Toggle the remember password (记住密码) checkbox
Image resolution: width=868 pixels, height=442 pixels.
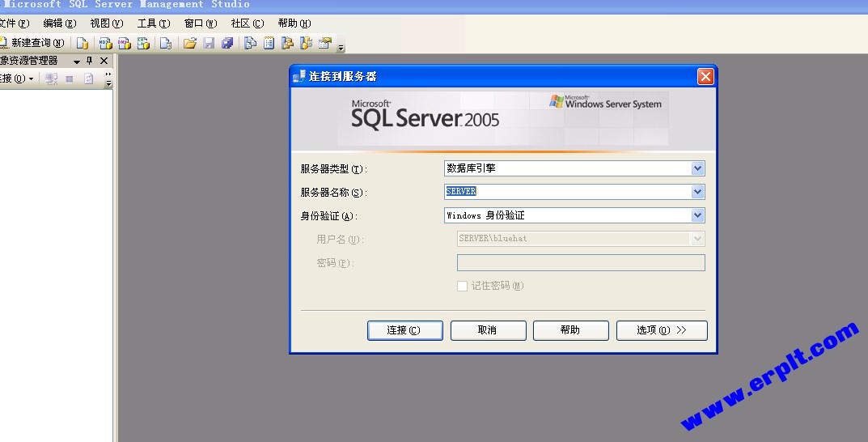click(x=462, y=286)
